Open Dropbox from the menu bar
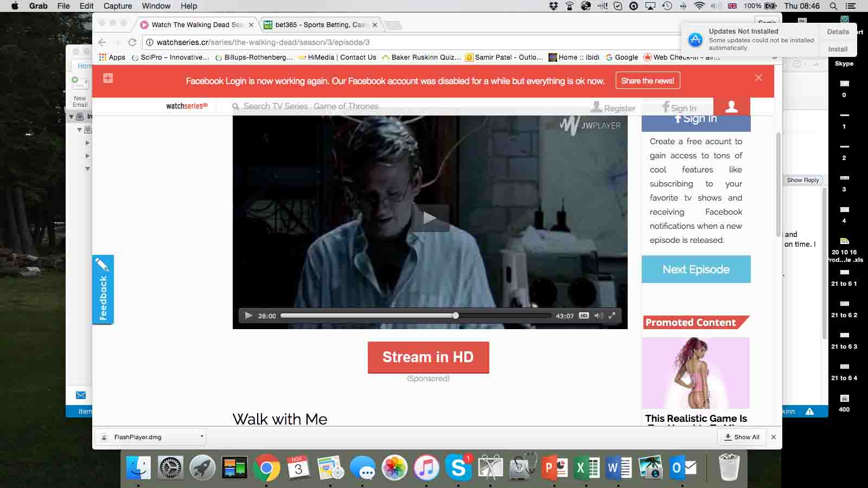 coord(553,6)
